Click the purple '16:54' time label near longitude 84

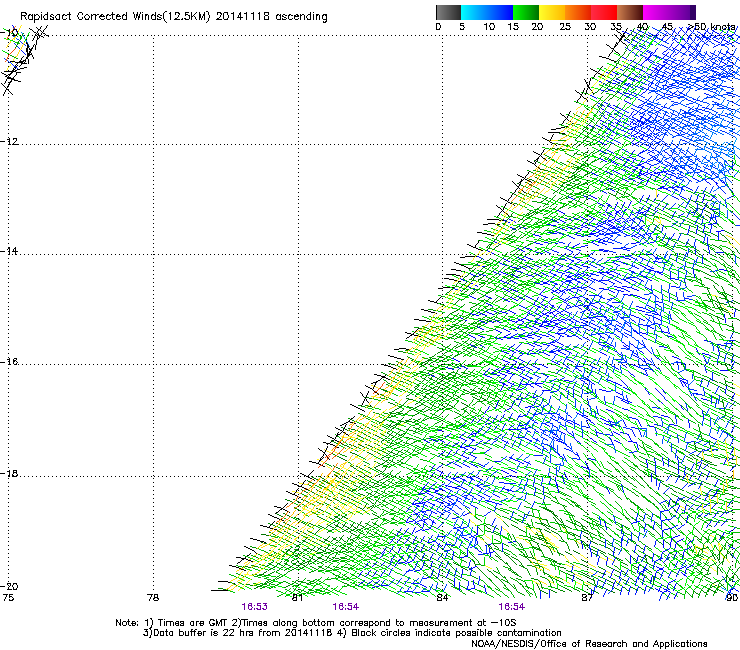pos(512,607)
